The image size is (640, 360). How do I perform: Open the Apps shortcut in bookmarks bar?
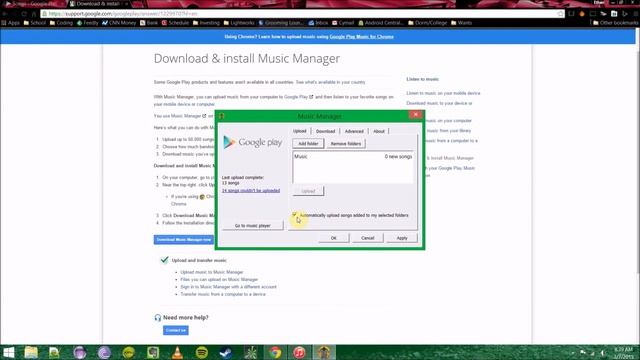(11, 23)
